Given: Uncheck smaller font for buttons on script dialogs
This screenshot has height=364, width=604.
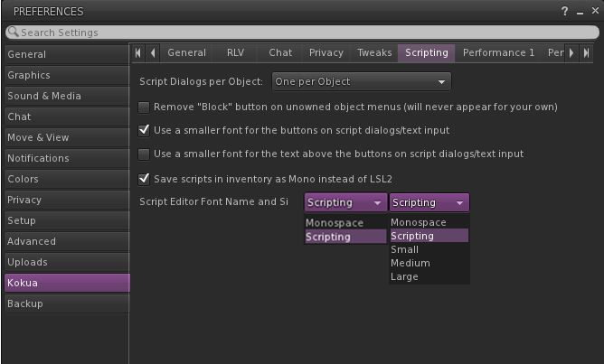Looking at the screenshot, I should point(144,130).
